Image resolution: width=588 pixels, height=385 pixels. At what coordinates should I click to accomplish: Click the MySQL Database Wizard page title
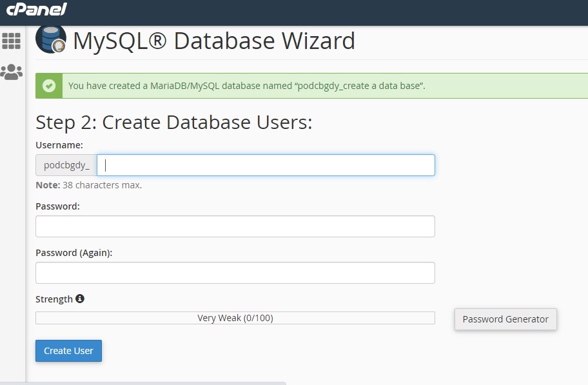(x=214, y=41)
